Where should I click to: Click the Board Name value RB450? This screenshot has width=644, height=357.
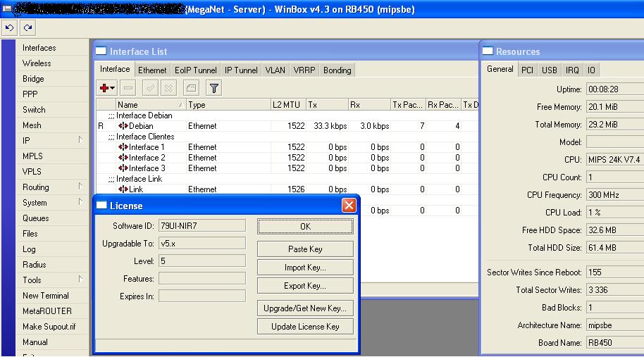615,343
